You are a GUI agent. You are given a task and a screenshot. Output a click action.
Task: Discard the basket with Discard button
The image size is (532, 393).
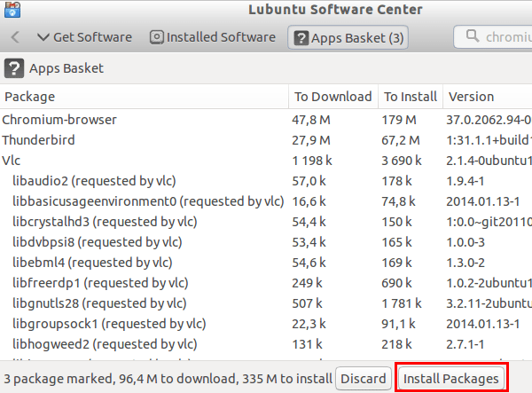click(364, 379)
